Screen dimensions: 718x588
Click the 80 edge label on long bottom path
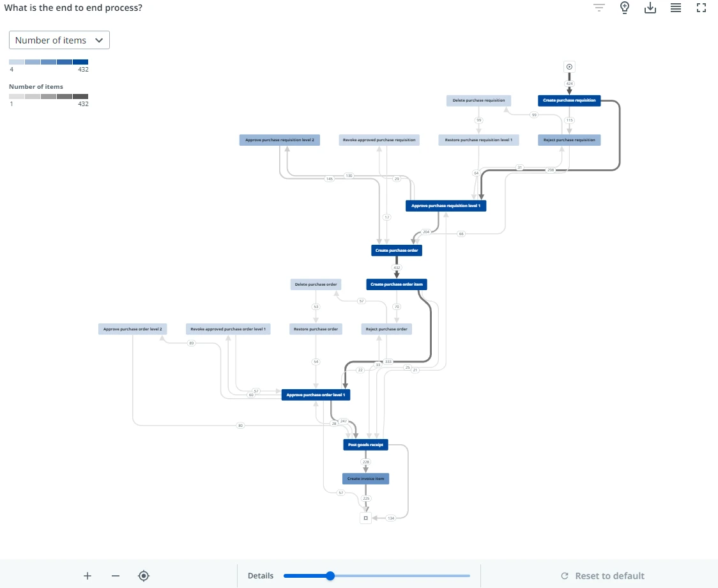coord(240,425)
